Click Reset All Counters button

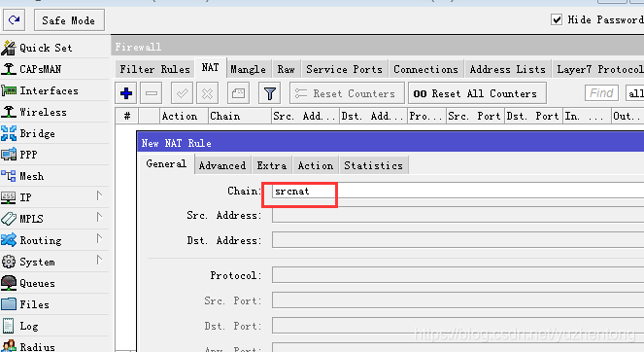(x=477, y=93)
